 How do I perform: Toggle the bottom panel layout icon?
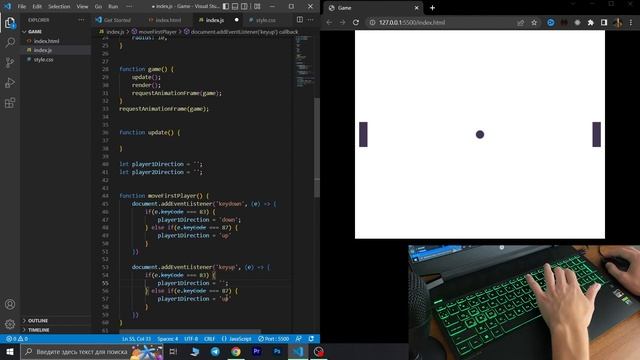point(235,7)
